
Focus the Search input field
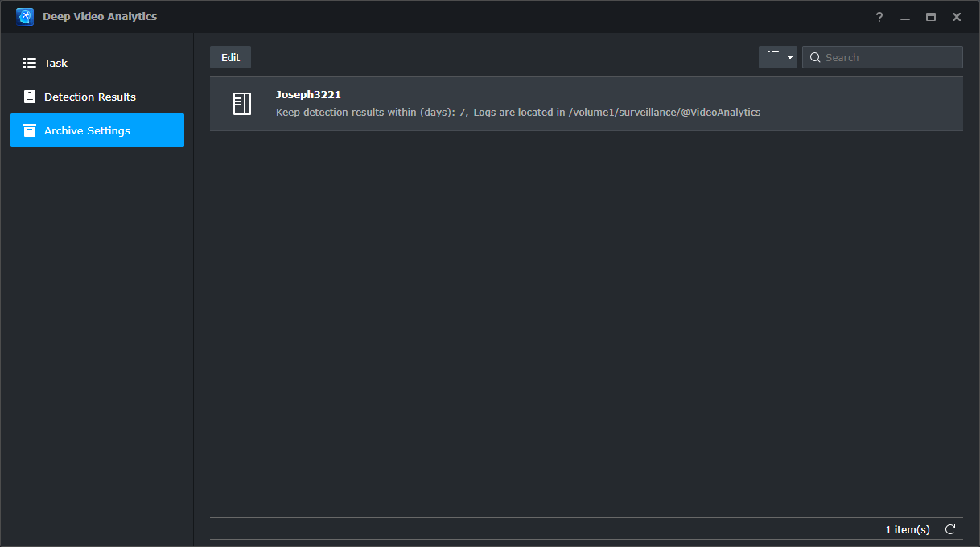tap(890, 57)
